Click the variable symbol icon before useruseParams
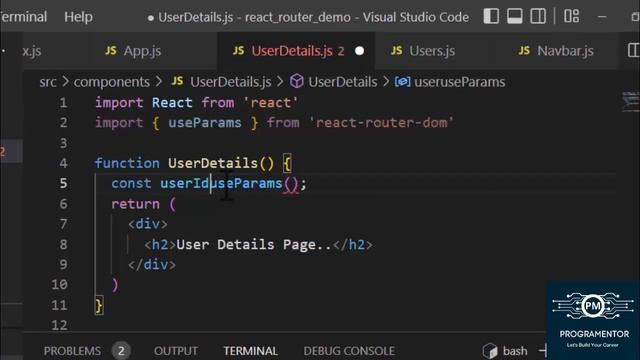 pos(402,82)
